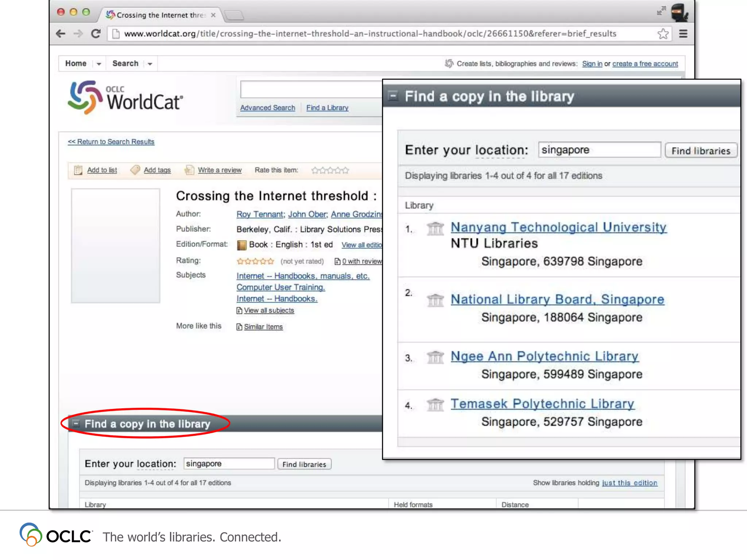
Task: Click the Add tags tag icon
Action: [x=135, y=170]
